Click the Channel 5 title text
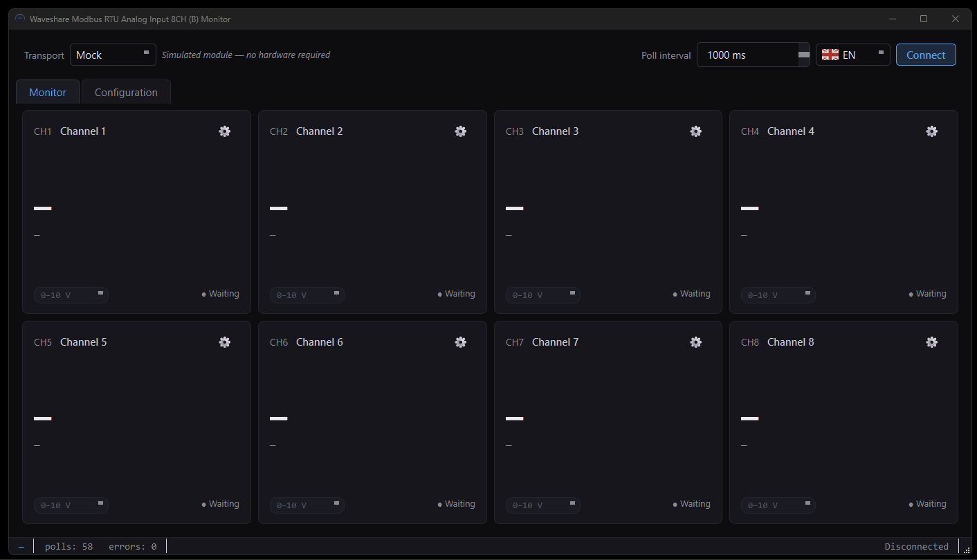The height and width of the screenshot is (560, 977). [84, 342]
